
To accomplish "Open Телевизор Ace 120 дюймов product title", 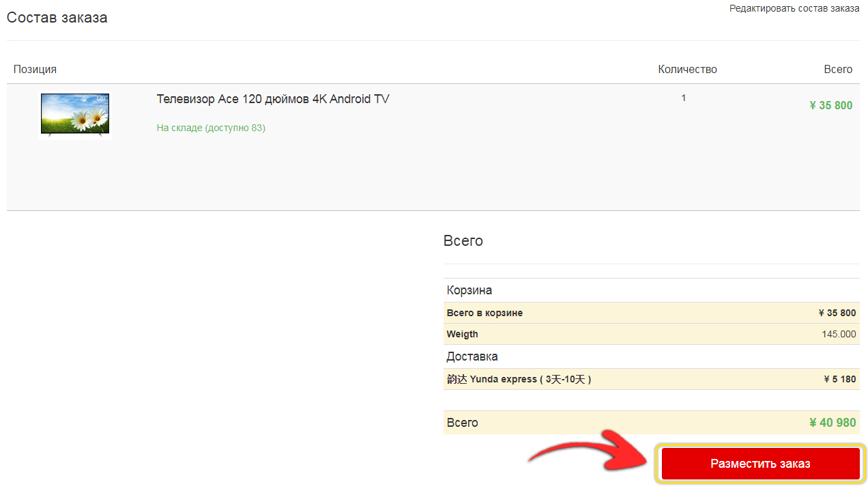I will [x=273, y=99].
